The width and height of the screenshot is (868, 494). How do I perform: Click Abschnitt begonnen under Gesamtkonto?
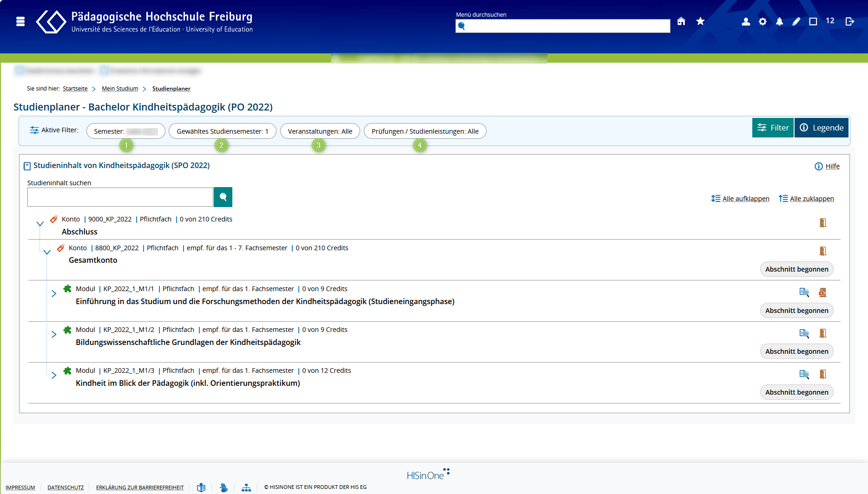click(797, 269)
